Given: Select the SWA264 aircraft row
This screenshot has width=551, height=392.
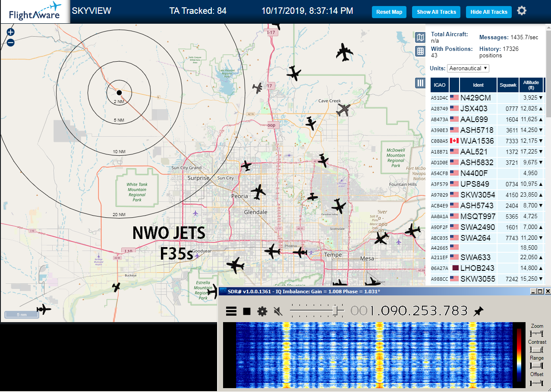Looking at the screenshot, I should [488, 238].
